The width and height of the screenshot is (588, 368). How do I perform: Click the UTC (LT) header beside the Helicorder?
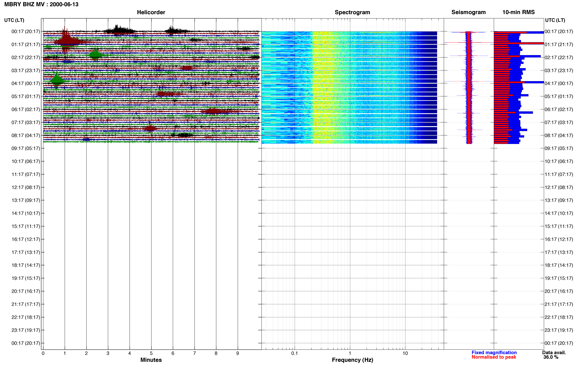[14, 20]
